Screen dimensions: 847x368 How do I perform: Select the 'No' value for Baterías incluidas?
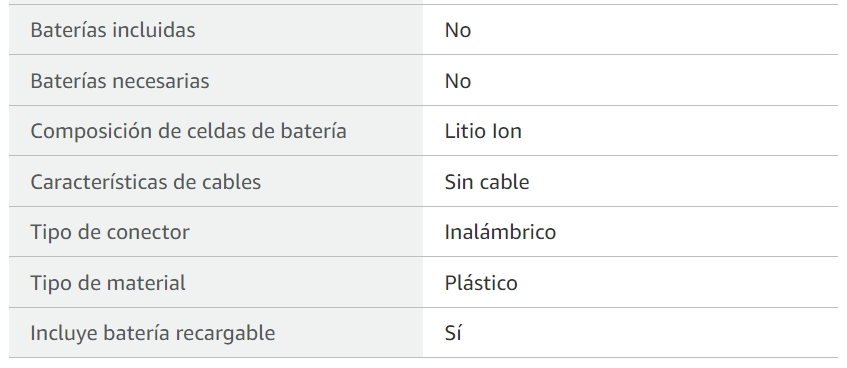pyautogui.click(x=458, y=30)
